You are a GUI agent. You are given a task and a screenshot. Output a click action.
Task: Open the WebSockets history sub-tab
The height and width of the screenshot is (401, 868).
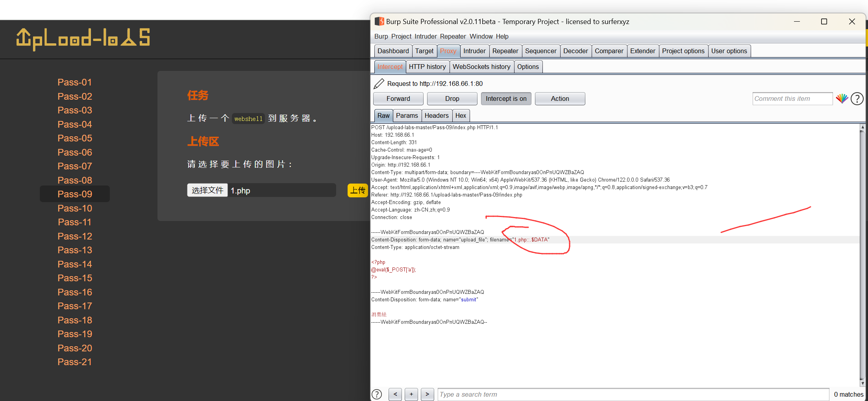point(481,67)
